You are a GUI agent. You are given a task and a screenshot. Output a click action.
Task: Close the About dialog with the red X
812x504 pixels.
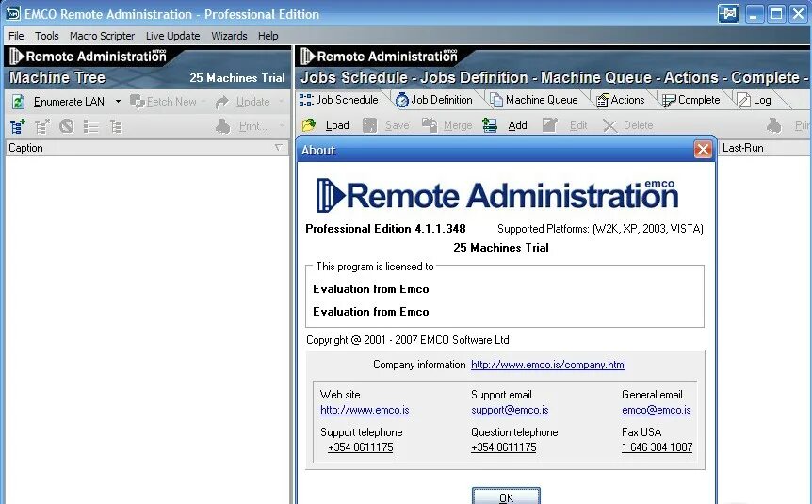[703, 150]
